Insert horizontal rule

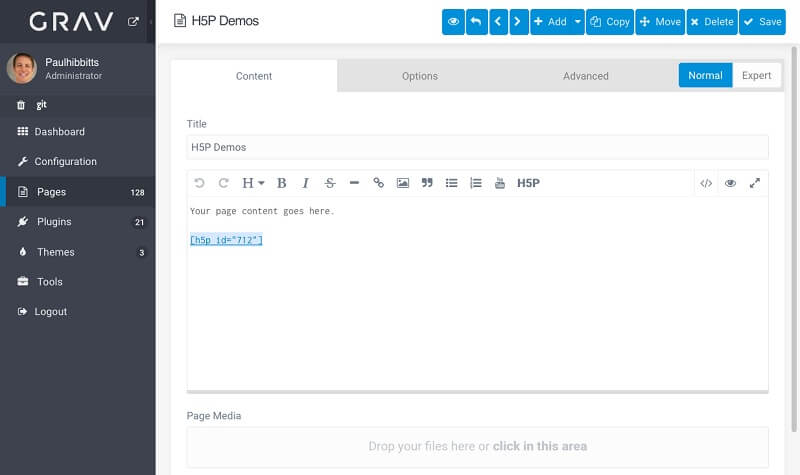click(x=354, y=183)
